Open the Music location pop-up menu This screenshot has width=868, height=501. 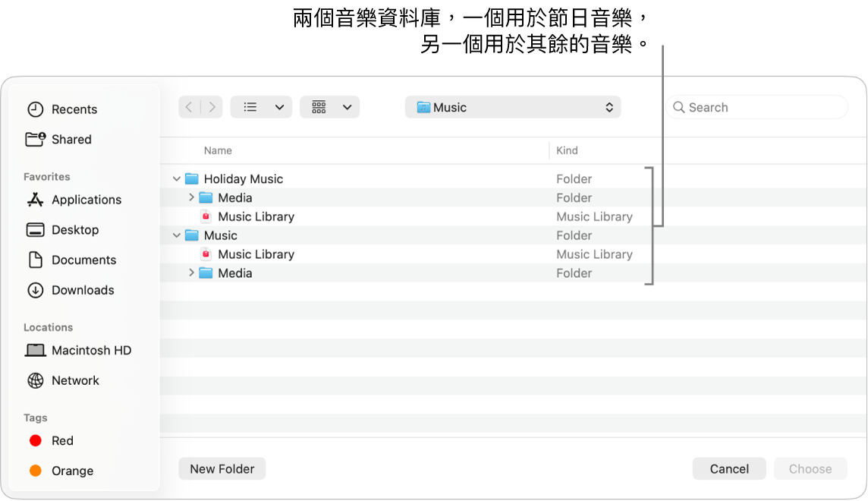tap(513, 107)
